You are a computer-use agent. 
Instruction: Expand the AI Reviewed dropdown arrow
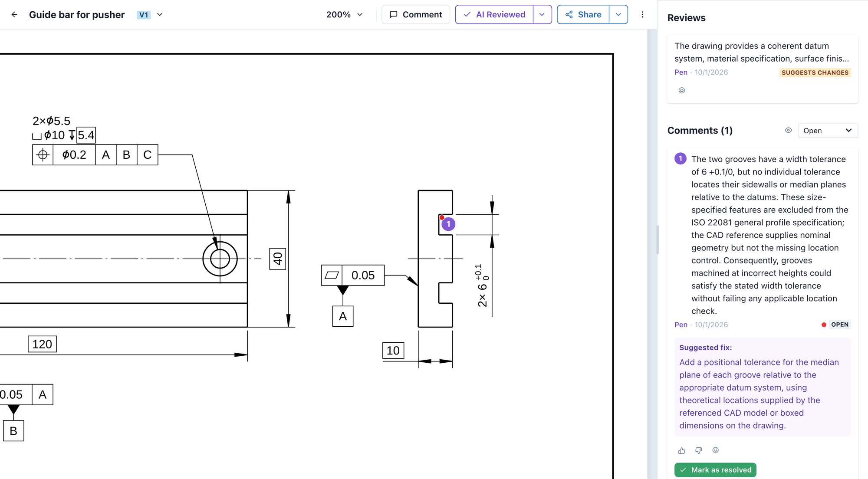click(x=542, y=15)
